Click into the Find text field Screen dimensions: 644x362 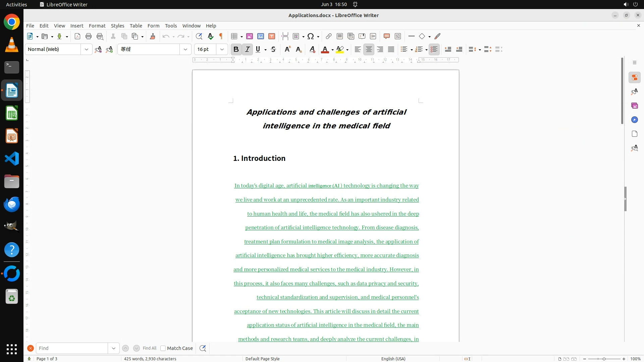tap(72, 348)
